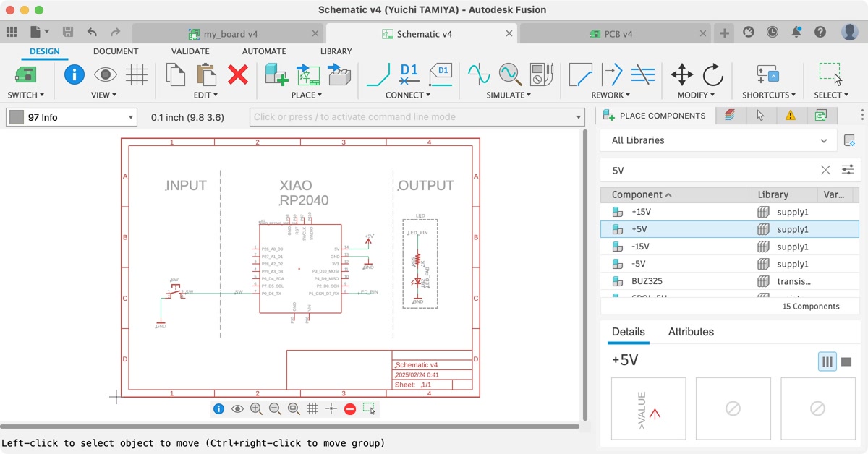Open the PLACE dropdown menu
The height and width of the screenshot is (454, 868).
(x=307, y=95)
